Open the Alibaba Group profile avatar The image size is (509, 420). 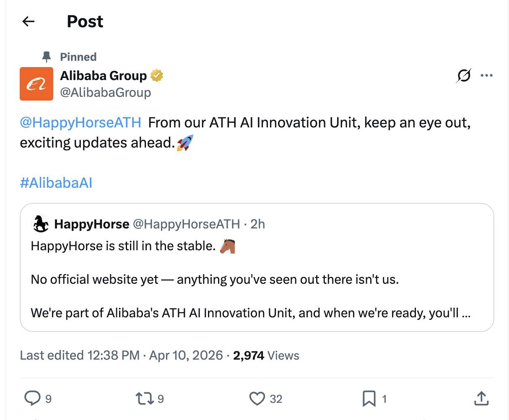(x=36, y=84)
